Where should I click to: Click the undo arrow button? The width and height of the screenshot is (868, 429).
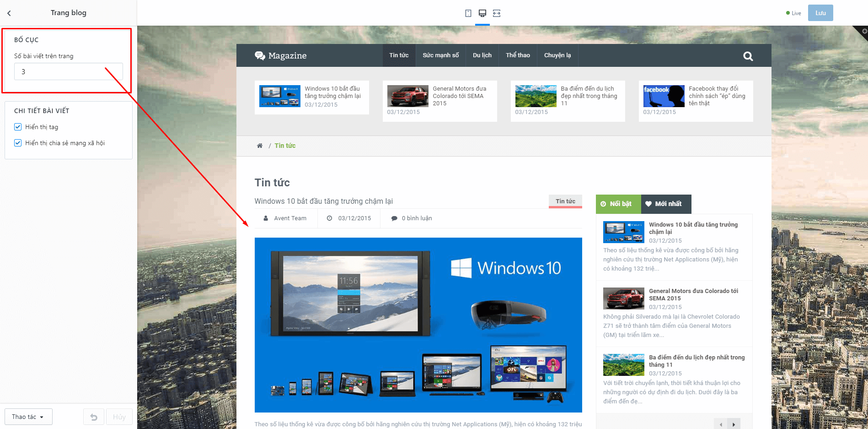(94, 417)
